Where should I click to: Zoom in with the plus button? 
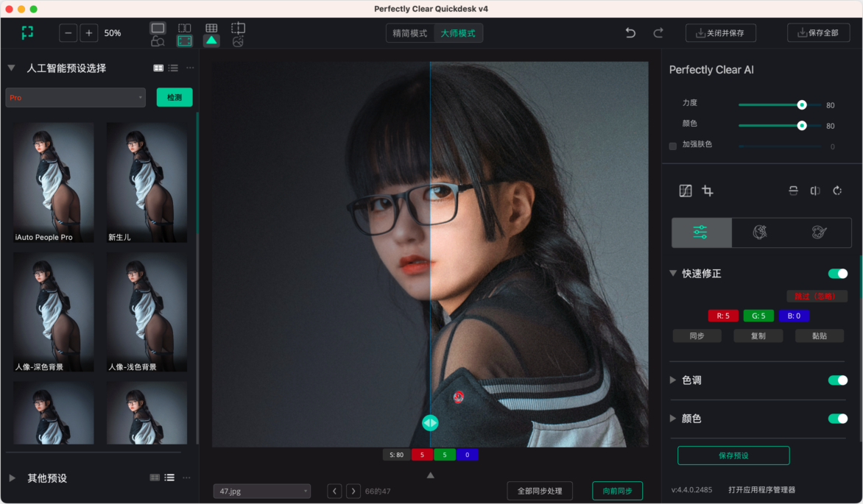[x=88, y=33]
